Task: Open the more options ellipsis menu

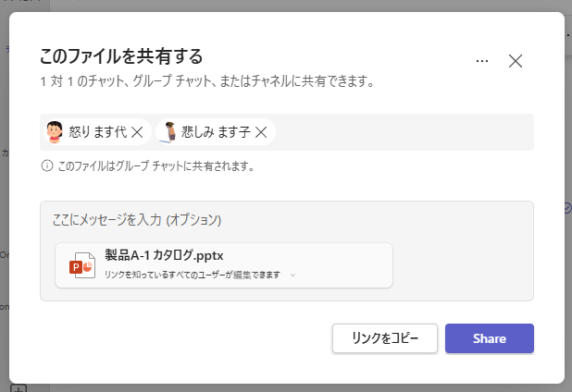Action: point(482,61)
